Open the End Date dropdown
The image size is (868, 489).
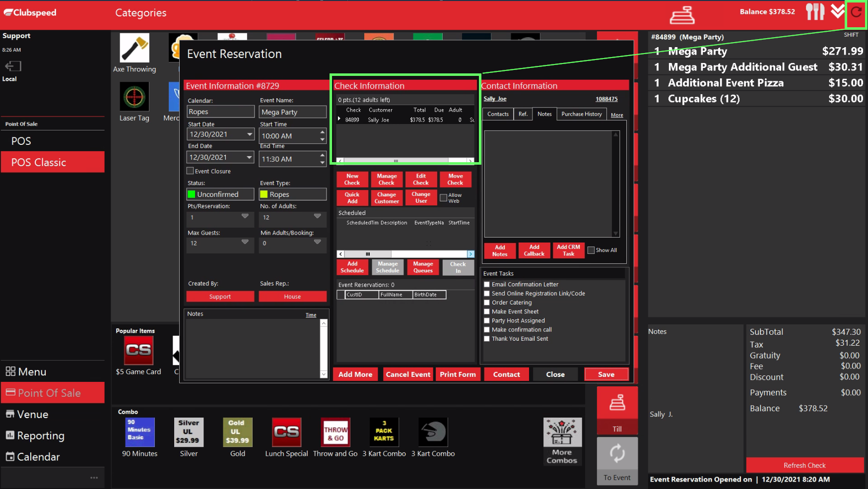[x=249, y=157]
